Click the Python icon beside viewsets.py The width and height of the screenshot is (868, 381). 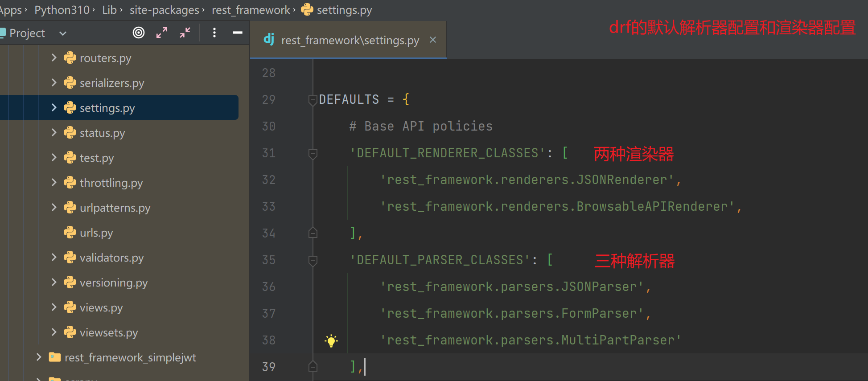(x=70, y=332)
